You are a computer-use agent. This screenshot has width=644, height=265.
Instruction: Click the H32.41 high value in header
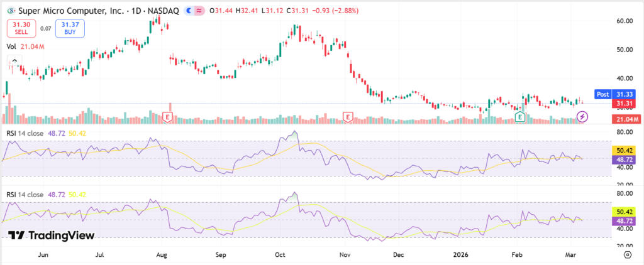247,11
